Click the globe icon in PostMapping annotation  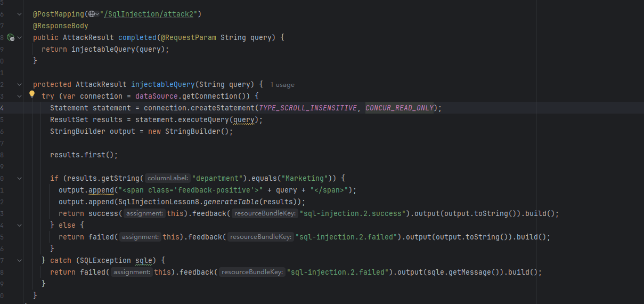[92, 14]
